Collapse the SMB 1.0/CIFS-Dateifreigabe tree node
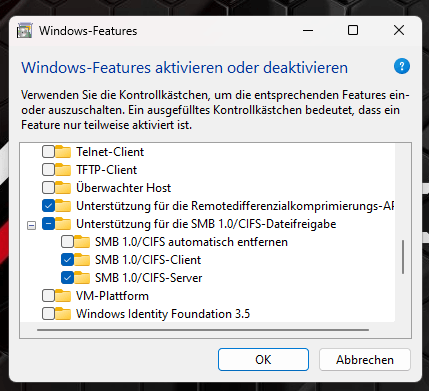Screen dimensions: 429x391 (x=31, y=226)
